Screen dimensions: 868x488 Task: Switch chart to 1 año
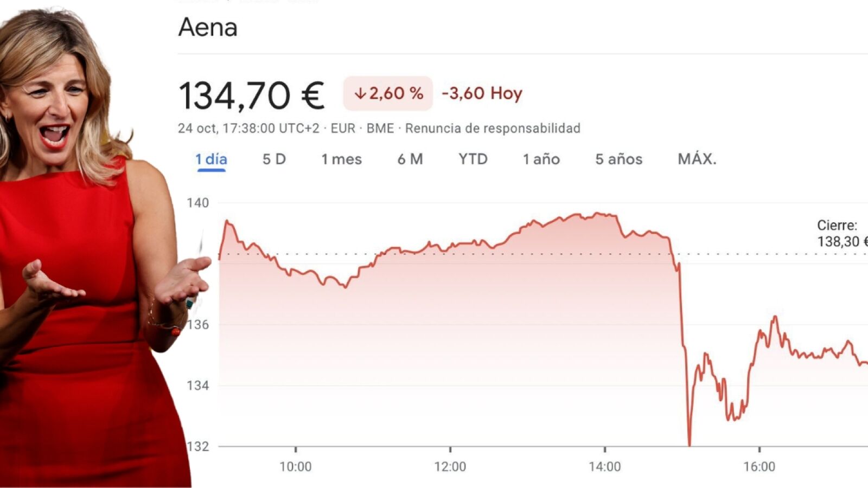click(x=541, y=159)
